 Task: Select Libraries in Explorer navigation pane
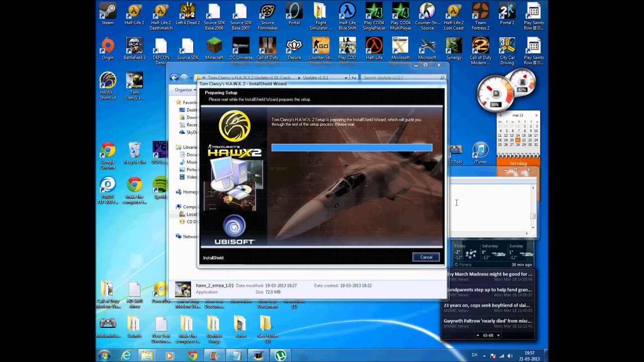click(187, 147)
